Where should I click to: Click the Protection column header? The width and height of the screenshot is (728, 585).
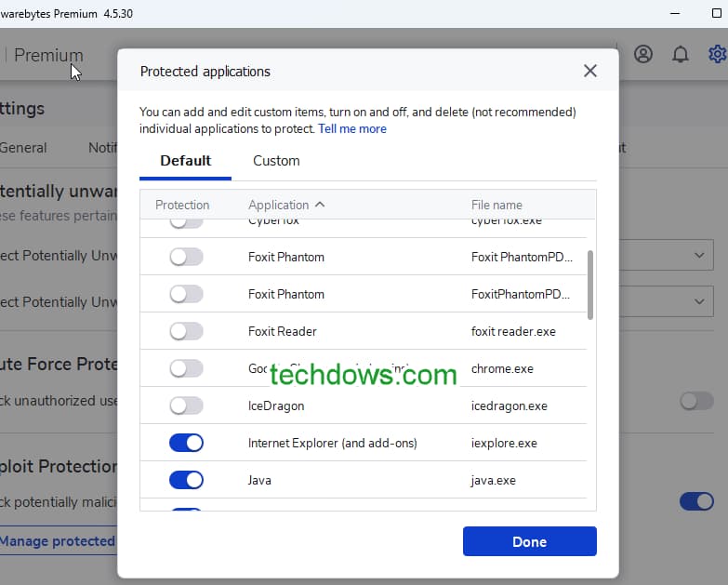(182, 205)
